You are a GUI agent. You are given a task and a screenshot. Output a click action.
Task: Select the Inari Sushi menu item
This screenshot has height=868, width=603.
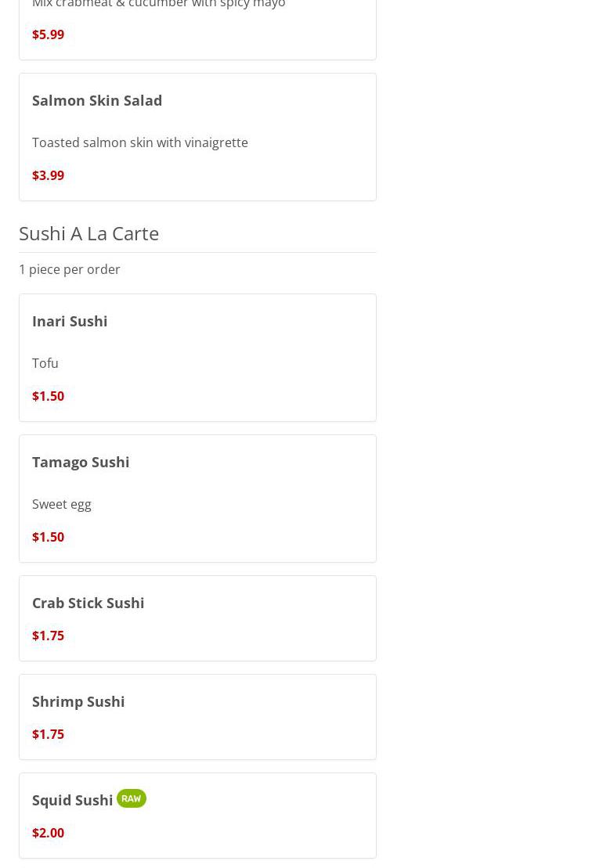click(x=70, y=321)
